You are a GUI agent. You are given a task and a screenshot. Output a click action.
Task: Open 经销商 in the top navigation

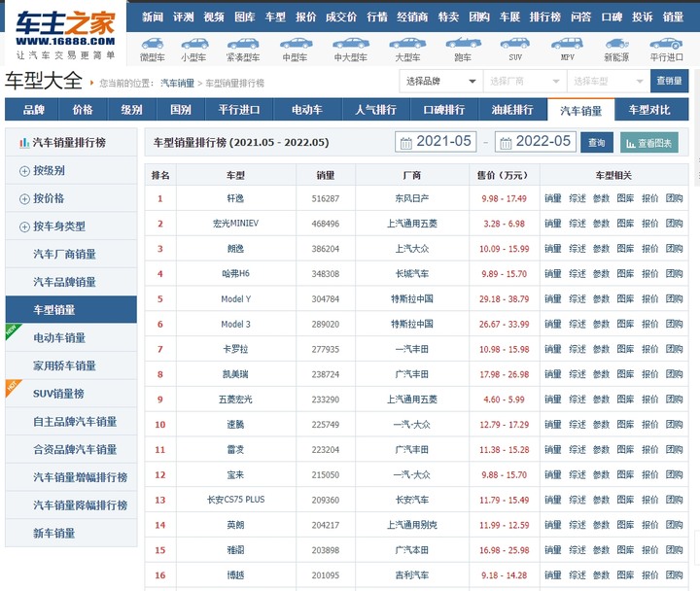[x=412, y=17]
